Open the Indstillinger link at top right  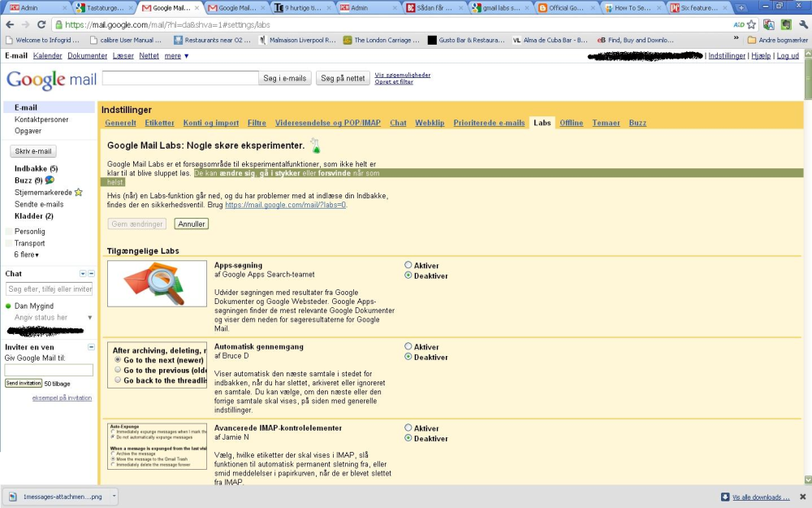[x=727, y=55]
